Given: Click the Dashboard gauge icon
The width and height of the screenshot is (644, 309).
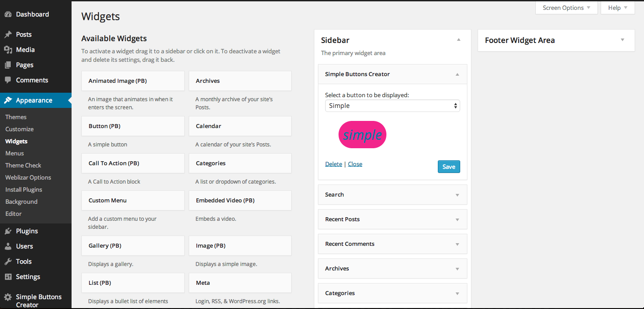Looking at the screenshot, I should pyautogui.click(x=8, y=14).
